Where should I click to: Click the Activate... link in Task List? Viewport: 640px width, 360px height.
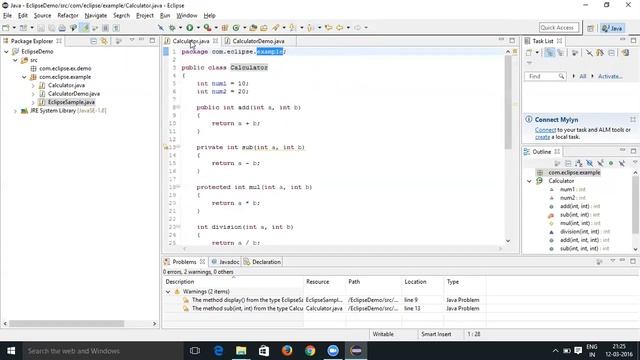tap(610, 76)
